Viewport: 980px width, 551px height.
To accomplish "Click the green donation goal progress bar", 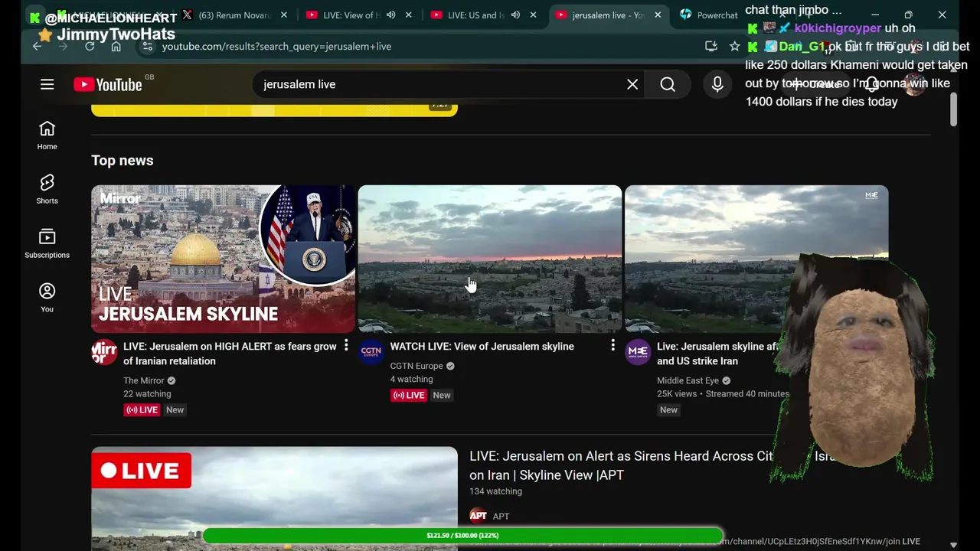I will click(x=462, y=536).
